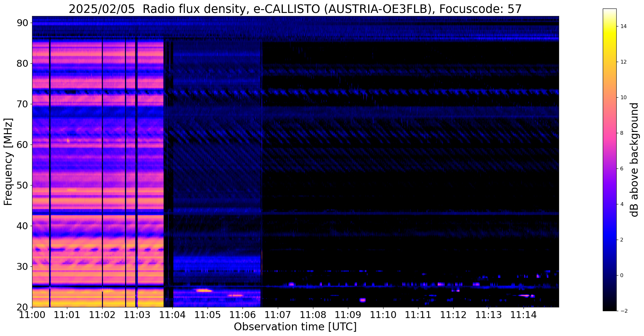Click the 11:03 time tick label

click(137, 314)
